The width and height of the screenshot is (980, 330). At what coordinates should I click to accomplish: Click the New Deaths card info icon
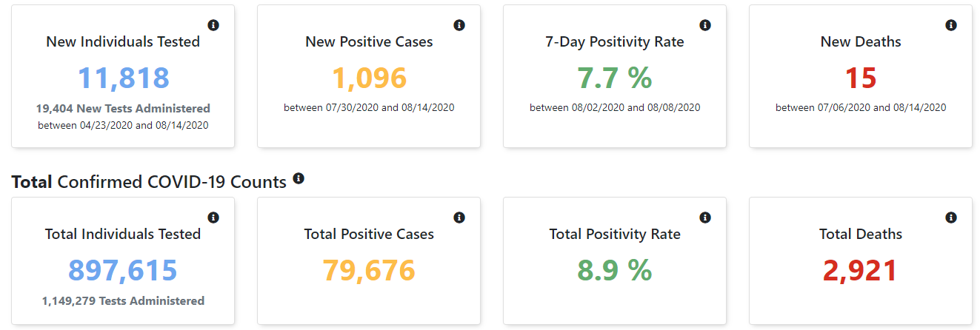coord(951,25)
